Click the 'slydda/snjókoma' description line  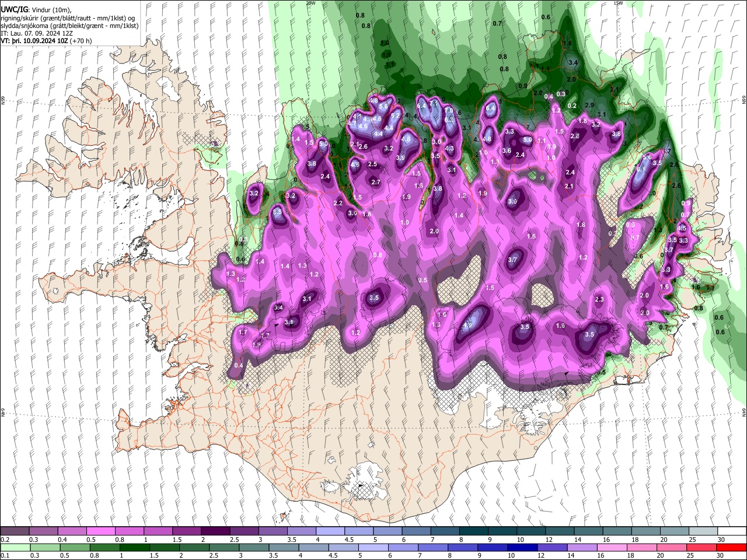point(69,26)
